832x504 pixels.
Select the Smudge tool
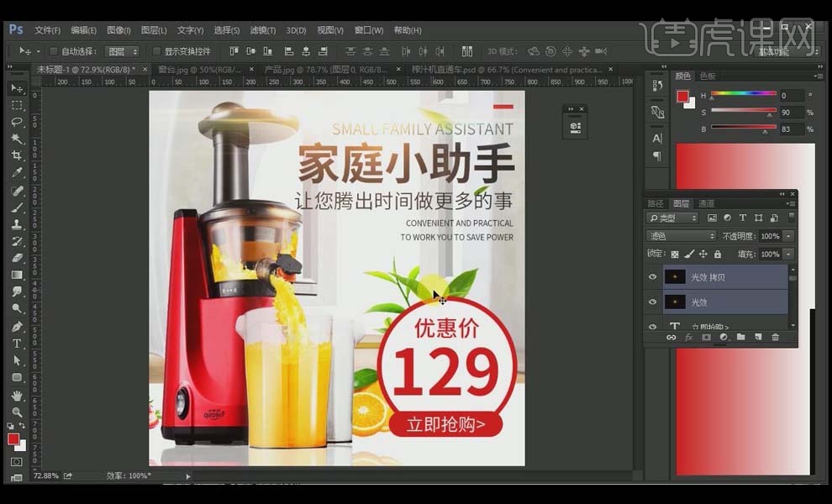pyautogui.click(x=17, y=291)
